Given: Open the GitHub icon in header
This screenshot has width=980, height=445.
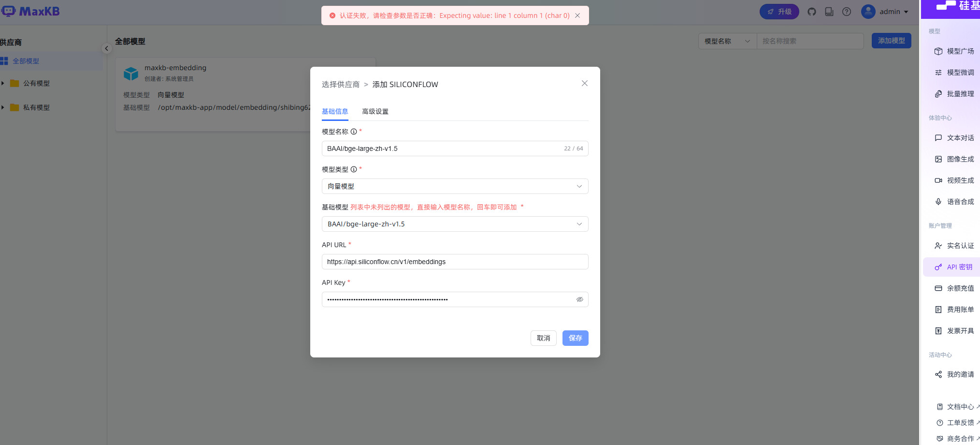Looking at the screenshot, I should 812,12.
